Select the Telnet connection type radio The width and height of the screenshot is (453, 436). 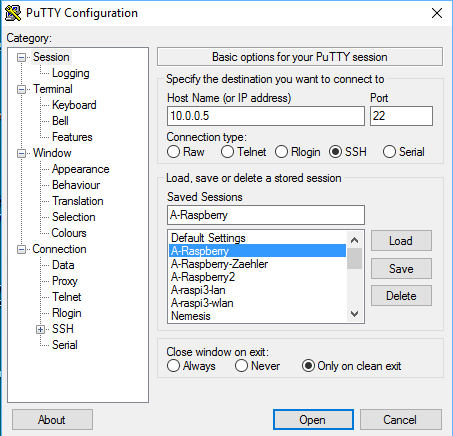coord(227,152)
